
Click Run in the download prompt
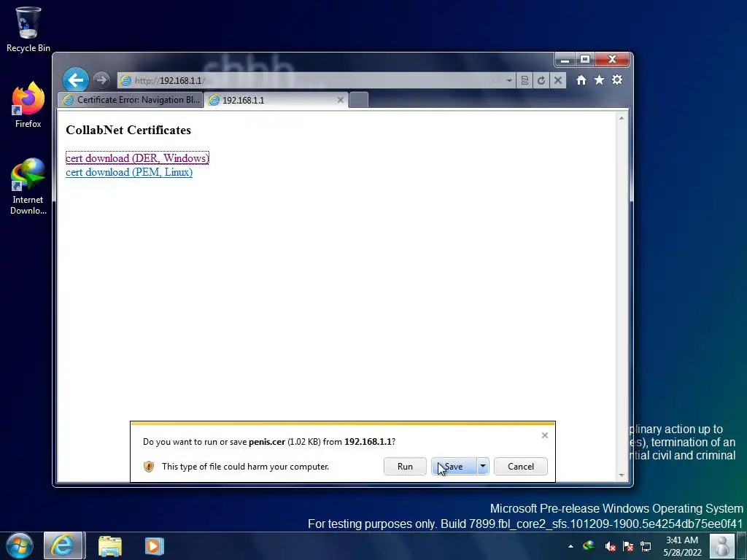(x=405, y=466)
